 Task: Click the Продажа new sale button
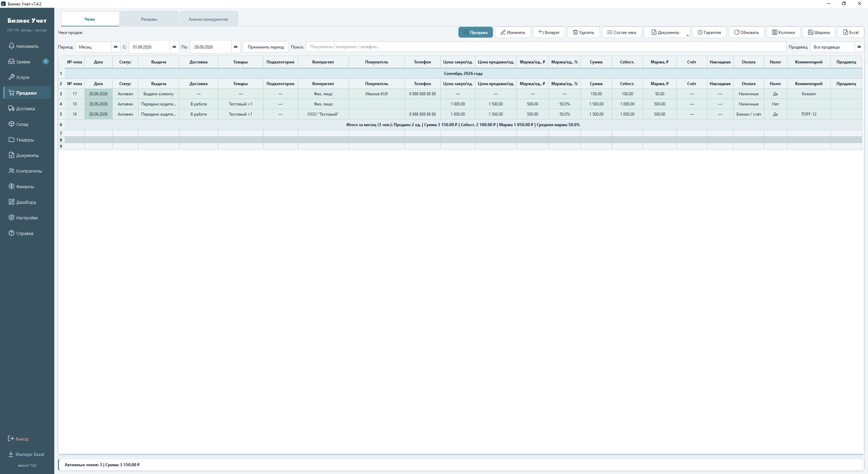(475, 33)
